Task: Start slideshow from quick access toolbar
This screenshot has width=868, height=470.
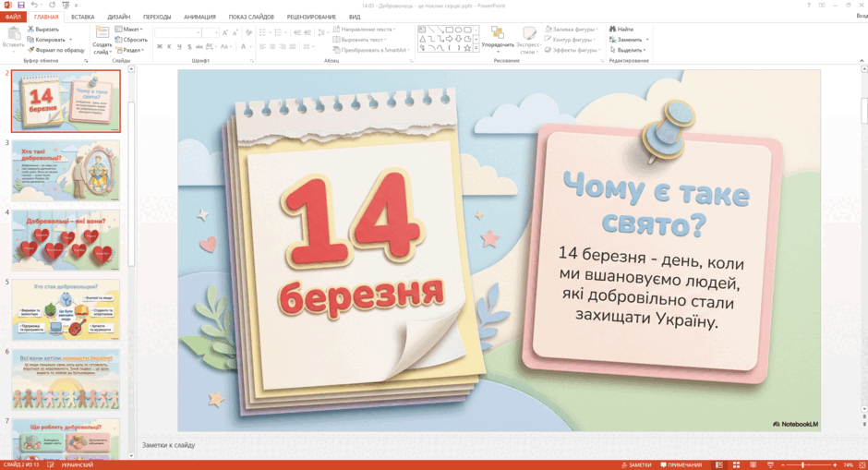Action: tap(66, 5)
